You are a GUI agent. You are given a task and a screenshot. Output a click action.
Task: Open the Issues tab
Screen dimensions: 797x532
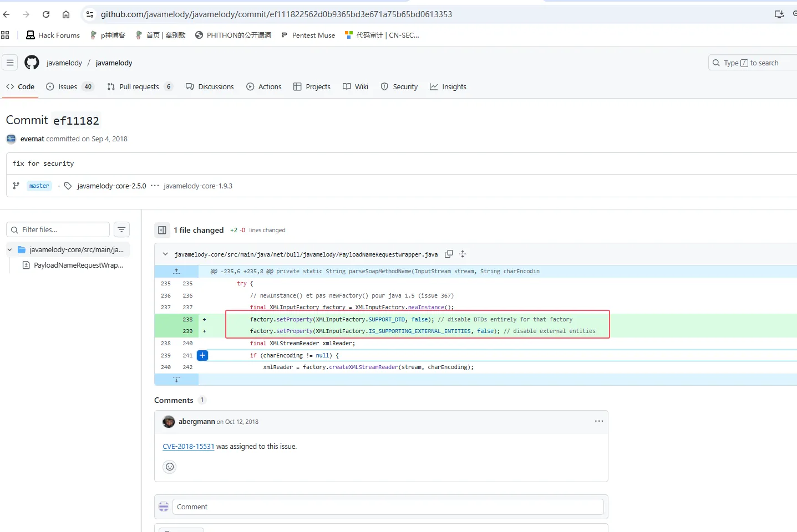[70, 86]
